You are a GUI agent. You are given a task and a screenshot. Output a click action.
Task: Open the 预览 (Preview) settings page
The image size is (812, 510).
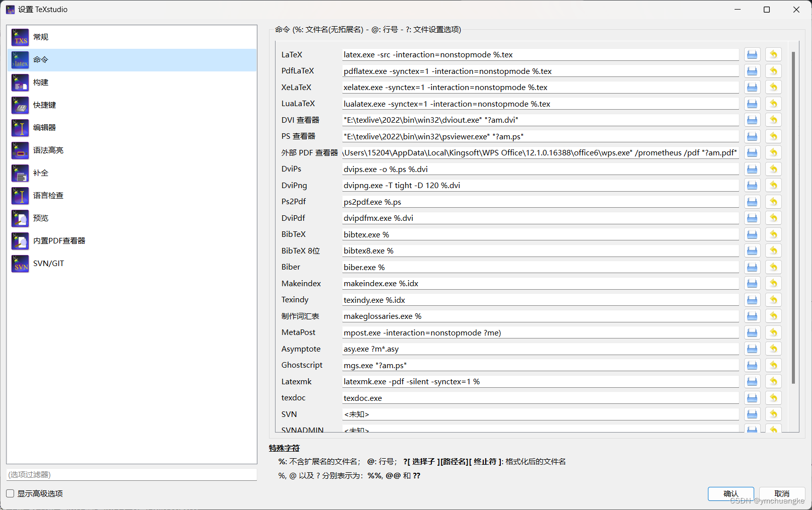click(132, 218)
